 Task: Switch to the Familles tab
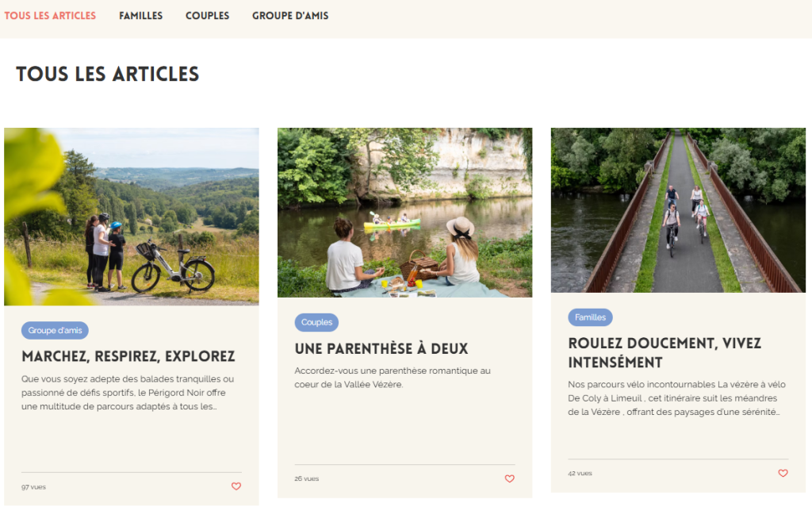(141, 16)
